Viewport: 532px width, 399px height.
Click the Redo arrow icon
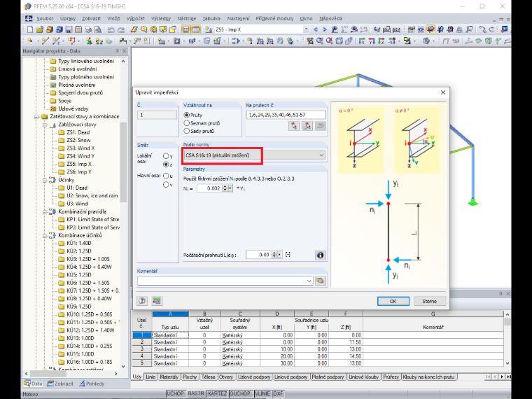coord(121,29)
